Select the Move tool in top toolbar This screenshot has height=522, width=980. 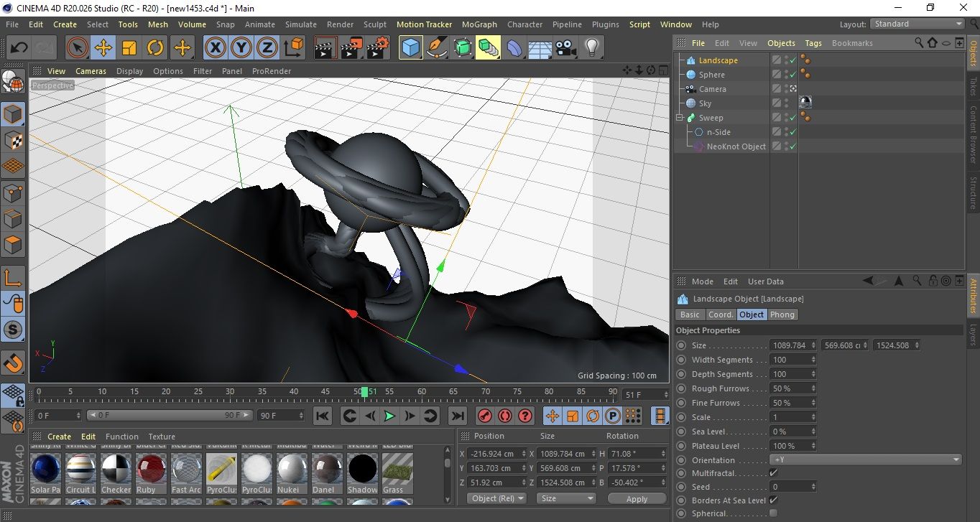pyautogui.click(x=103, y=48)
